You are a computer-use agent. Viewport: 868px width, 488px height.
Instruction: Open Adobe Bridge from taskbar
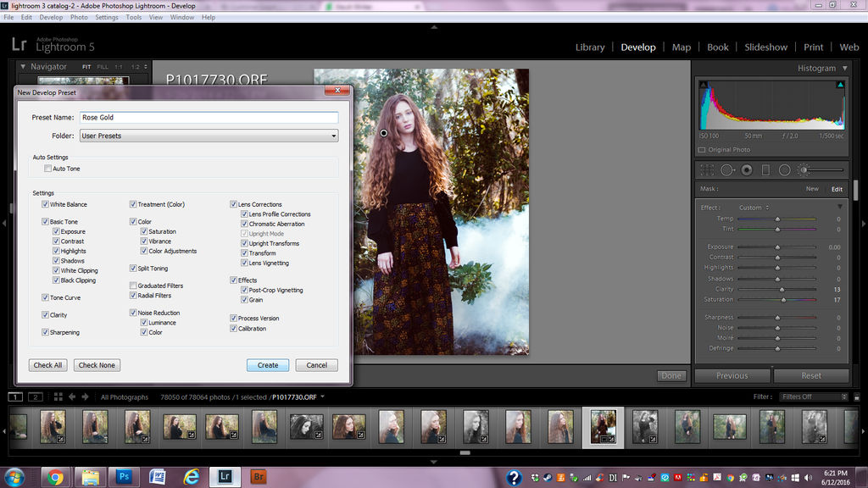[x=259, y=476]
